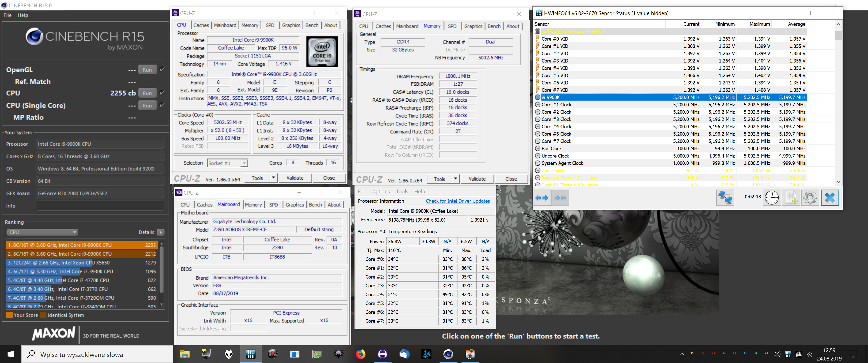
Task: Open Graphics tab in CPU-Z Mainboard window
Action: click(x=294, y=205)
